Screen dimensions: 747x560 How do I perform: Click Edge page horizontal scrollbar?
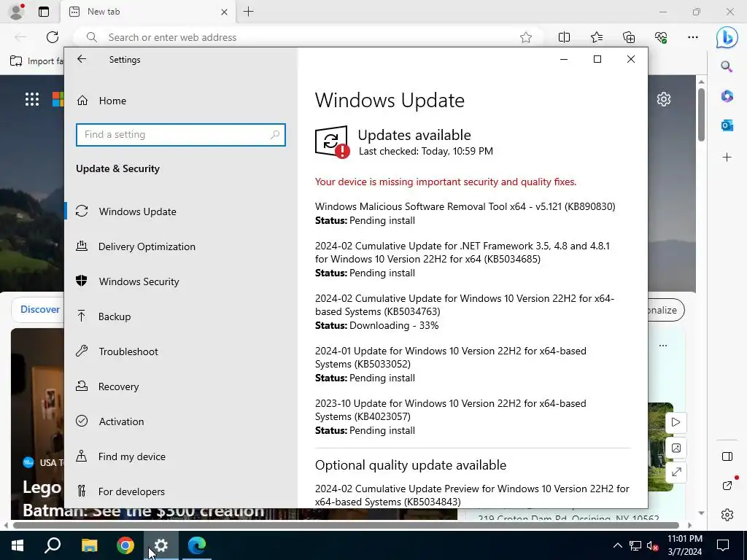[346, 525]
